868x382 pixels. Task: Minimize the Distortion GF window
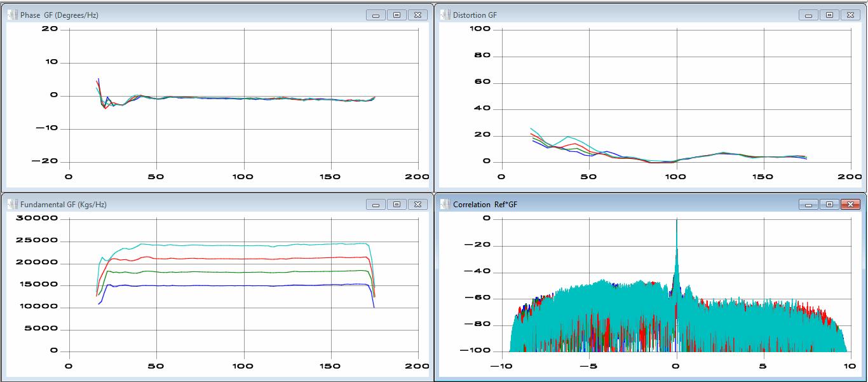[809, 15]
